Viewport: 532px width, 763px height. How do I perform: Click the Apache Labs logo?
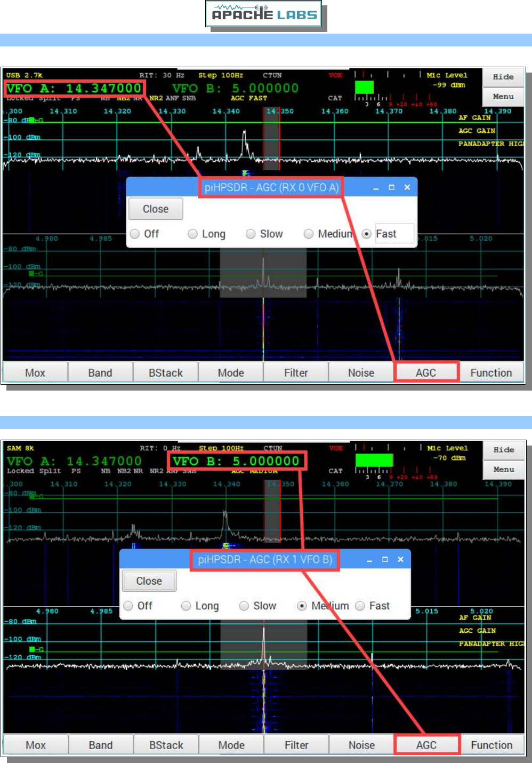pyautogui.click(x=264, y=13)
